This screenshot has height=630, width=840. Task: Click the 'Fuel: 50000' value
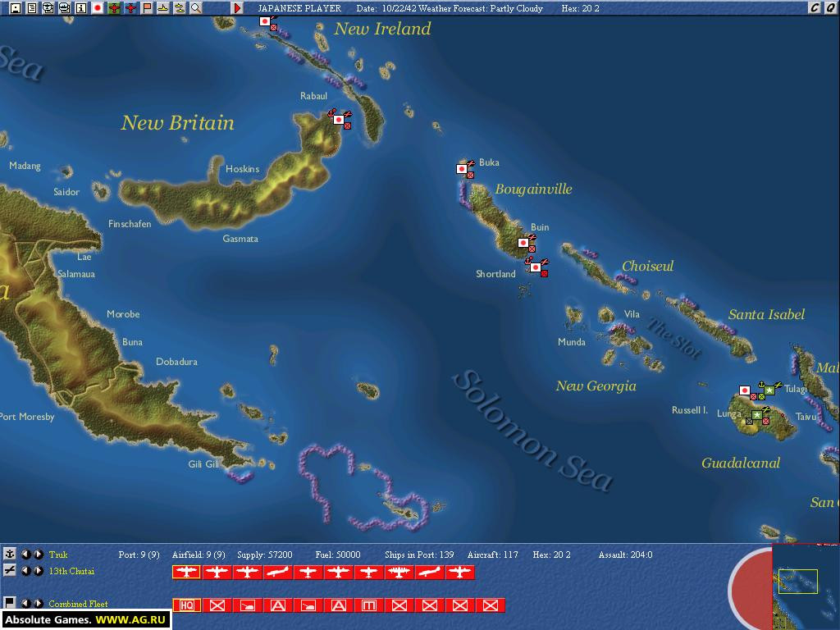[338, 555]
